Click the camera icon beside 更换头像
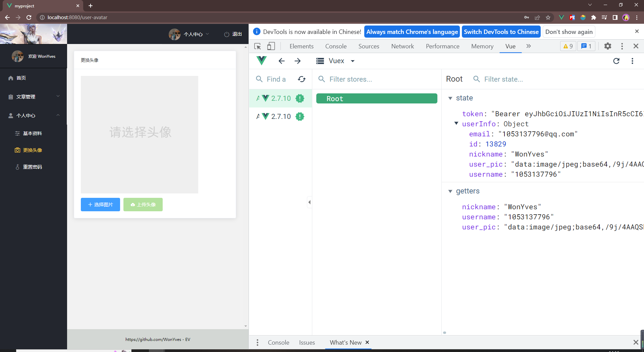Viewport: 644px width, 352px height. coord(17,150)
